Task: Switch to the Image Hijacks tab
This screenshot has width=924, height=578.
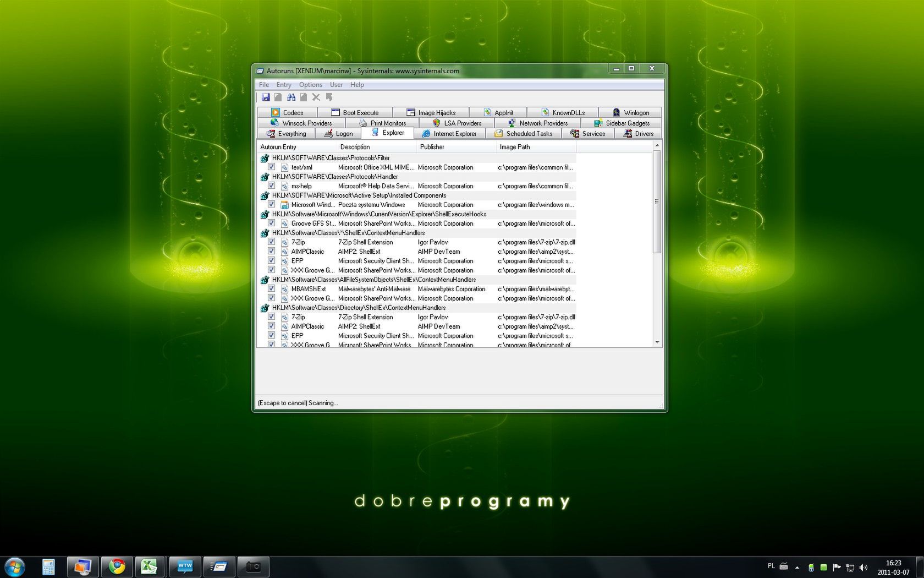Action: (x=431, y=112)
